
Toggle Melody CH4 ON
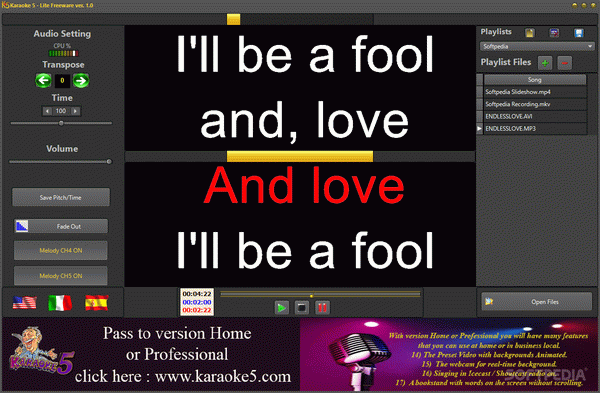click(61, 250)
